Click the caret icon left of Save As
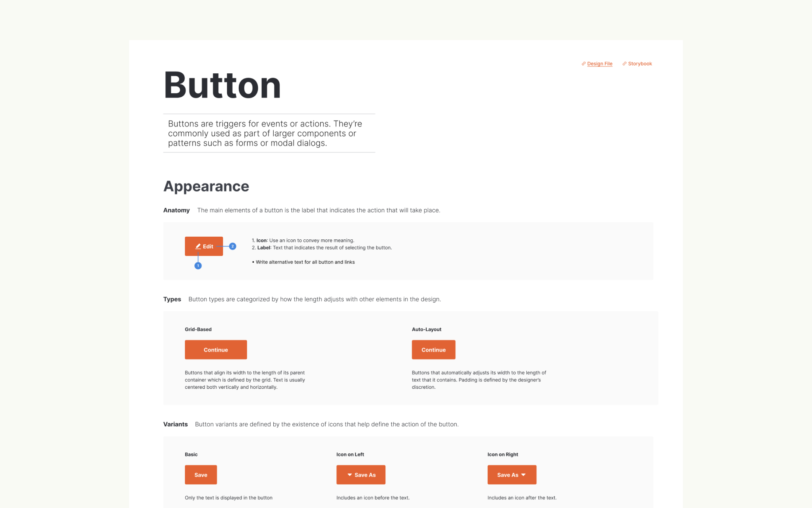812x508 pixels. coord(350,475)
